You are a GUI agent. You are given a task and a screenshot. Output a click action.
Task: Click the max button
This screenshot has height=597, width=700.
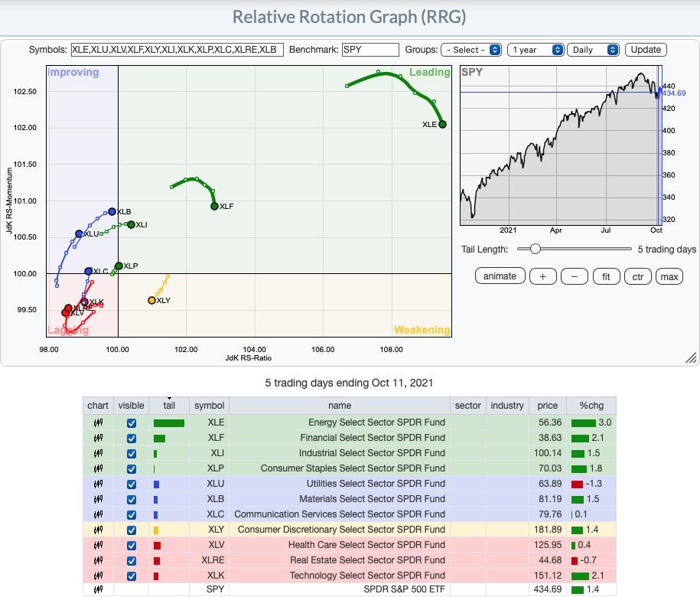[x=669, y=276]
